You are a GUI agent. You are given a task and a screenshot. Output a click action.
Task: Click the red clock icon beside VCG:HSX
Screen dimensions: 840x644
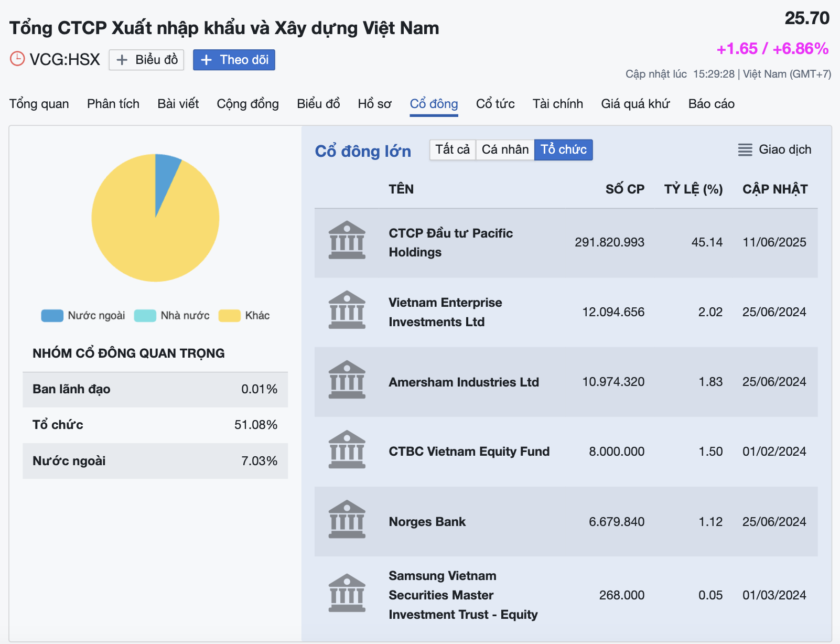[17, 59]
